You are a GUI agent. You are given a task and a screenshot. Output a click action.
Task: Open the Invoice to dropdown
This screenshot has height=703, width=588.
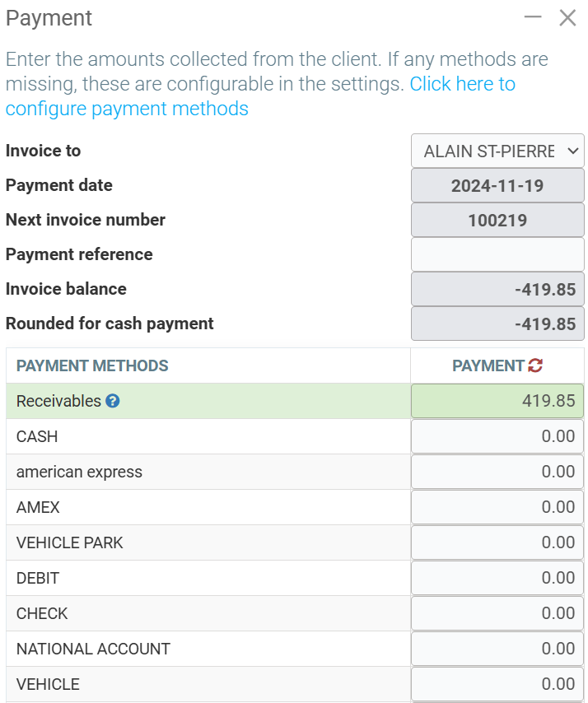click(x=497, y=151)
